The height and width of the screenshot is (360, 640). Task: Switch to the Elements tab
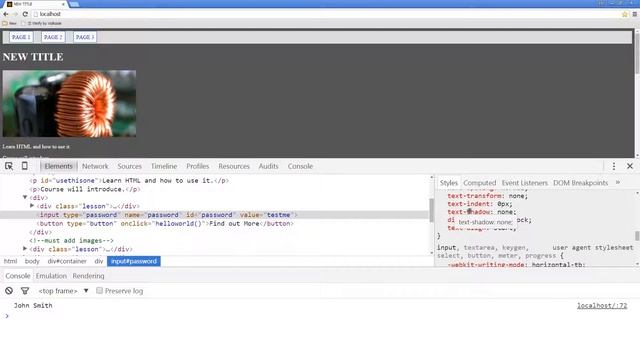pos(58,166)
